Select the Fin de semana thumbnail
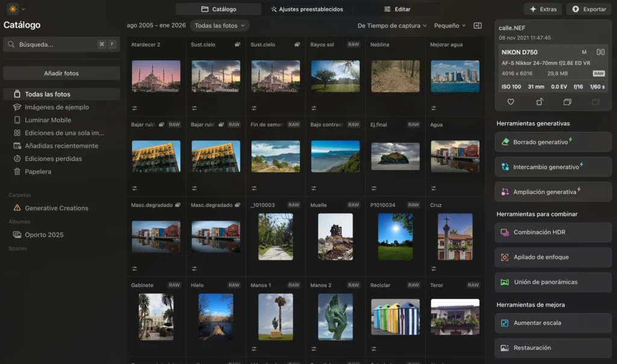 (275, 156)
